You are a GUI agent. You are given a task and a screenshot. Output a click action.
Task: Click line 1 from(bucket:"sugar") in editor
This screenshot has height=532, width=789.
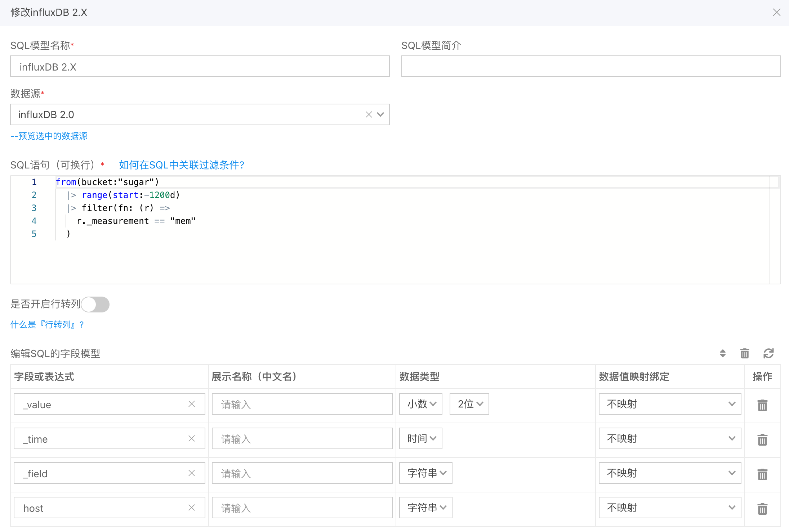(107, 182)
